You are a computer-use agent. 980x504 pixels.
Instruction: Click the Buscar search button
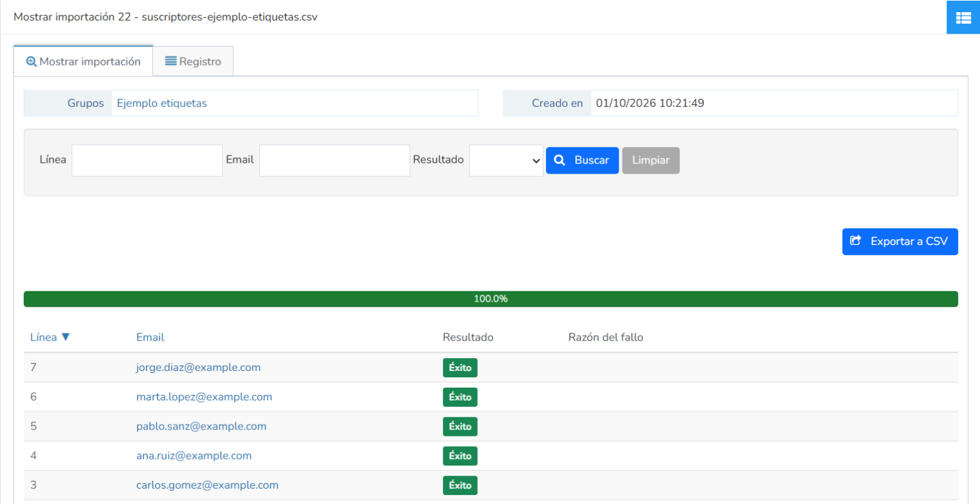tap(583, 160)
